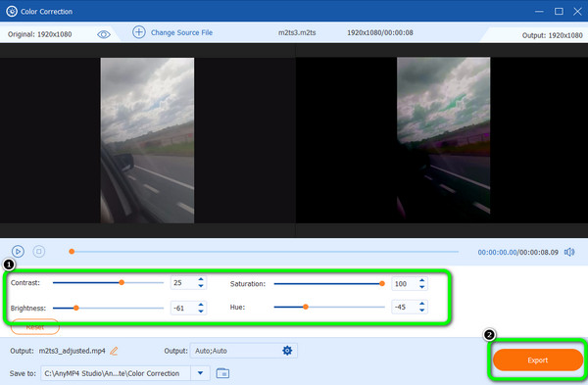Open output settings gear icon
Image resolution: width=588 pixels, height=385 pixels.
(x=287, y=351)
